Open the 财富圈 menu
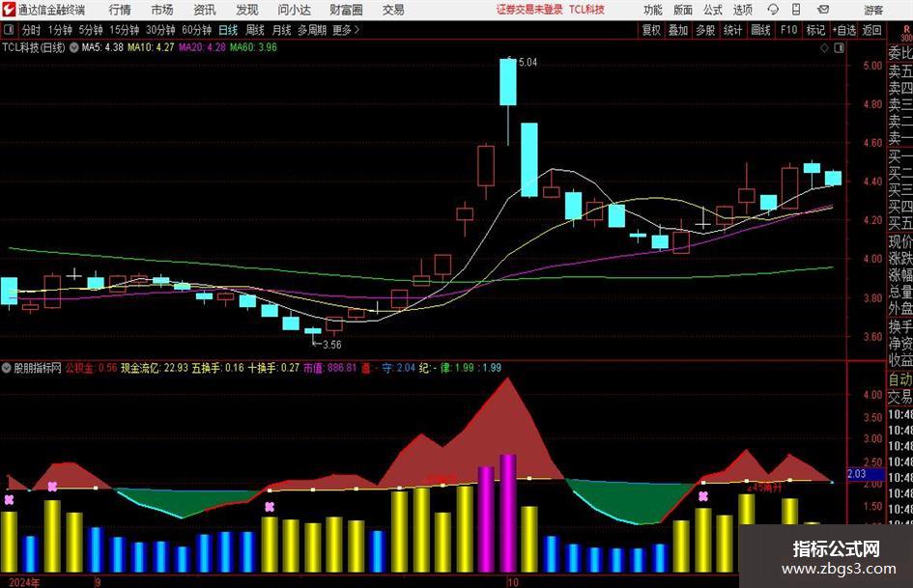This screenshot has width=913, height=588. [x=346, y=10]
